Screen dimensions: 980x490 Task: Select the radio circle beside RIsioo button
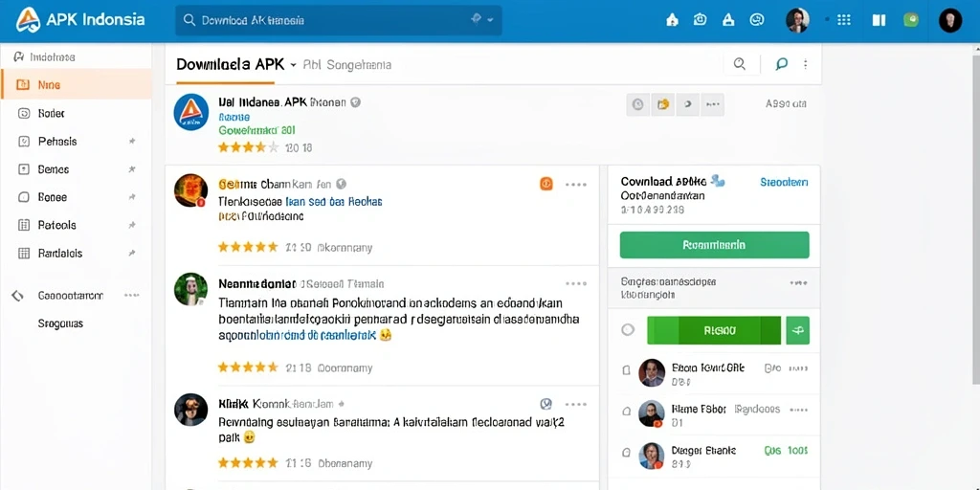point(628,330)
